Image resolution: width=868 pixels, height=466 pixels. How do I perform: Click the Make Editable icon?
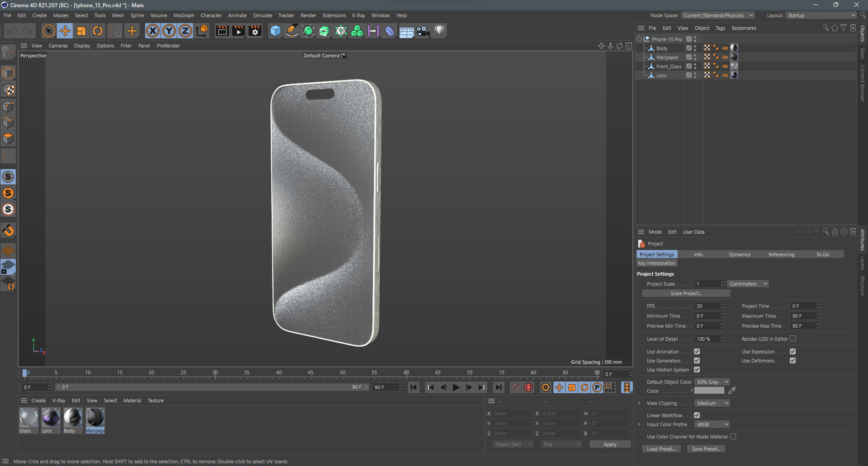8,52
